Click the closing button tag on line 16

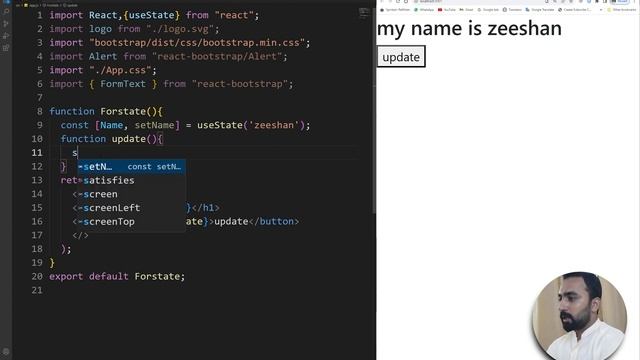coord(274,222)
